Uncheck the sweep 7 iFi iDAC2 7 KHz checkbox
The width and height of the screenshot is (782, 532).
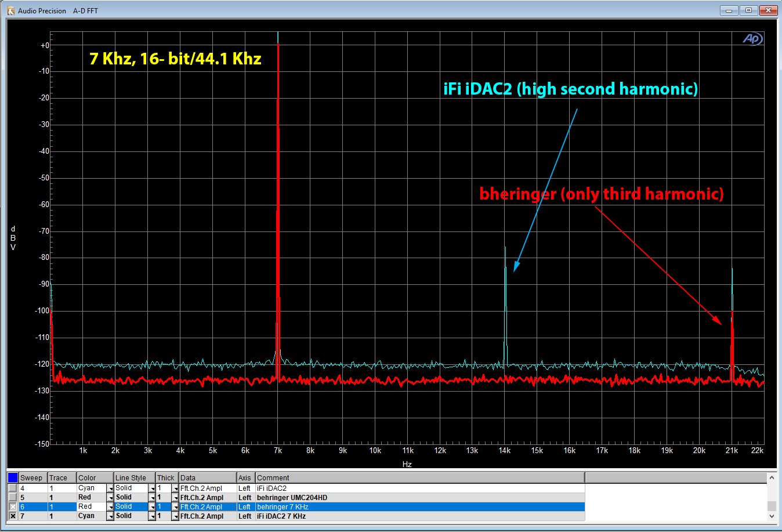pyautogui.click(x=13, y=516)
